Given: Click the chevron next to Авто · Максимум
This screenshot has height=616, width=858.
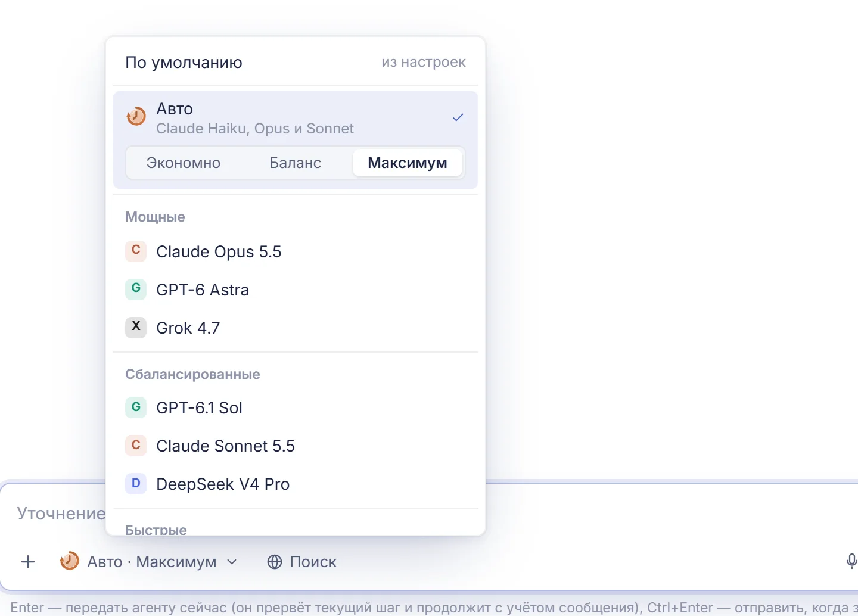Looking at the screenshot, I should tap(232, 562).
